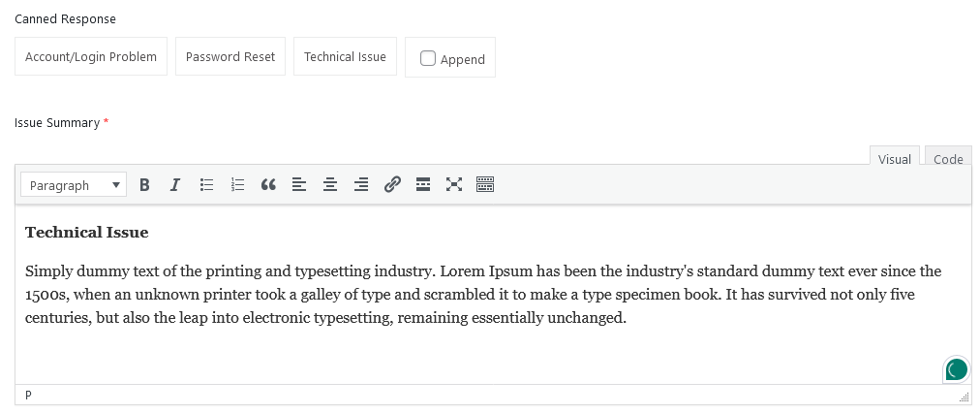980x413 pixels.
Task: Center align the text
Action: click(330, 185)
